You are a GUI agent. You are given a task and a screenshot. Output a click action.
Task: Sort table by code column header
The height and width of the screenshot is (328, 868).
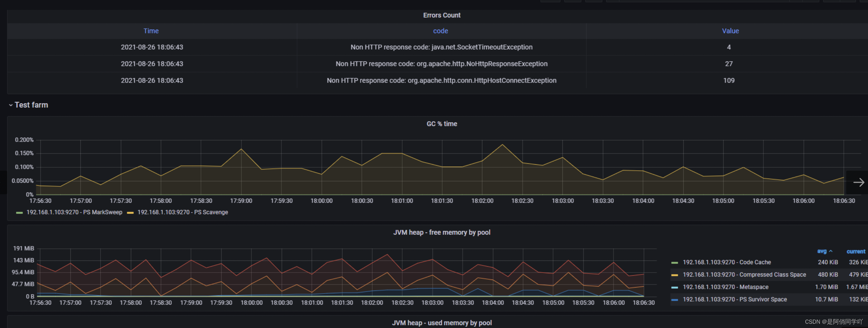pyautogui.click(x=440, y=31)
